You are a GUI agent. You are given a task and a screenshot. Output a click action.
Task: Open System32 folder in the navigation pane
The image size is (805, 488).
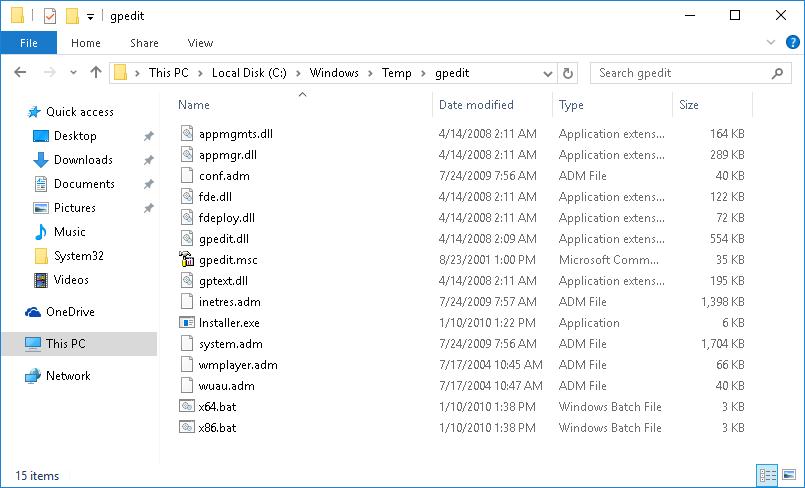click(x=79, y=256)
